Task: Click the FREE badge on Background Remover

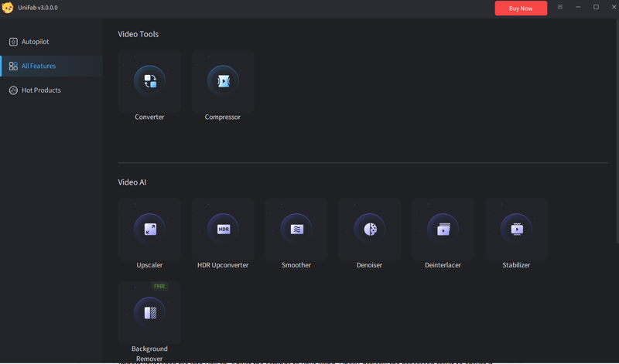Action: click(159, 286)
